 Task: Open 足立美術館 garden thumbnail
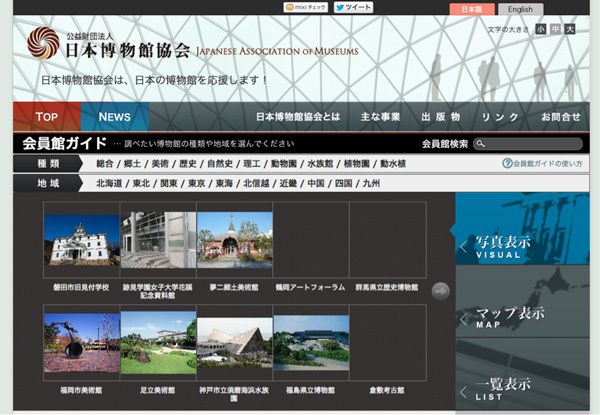coord(158,343)
